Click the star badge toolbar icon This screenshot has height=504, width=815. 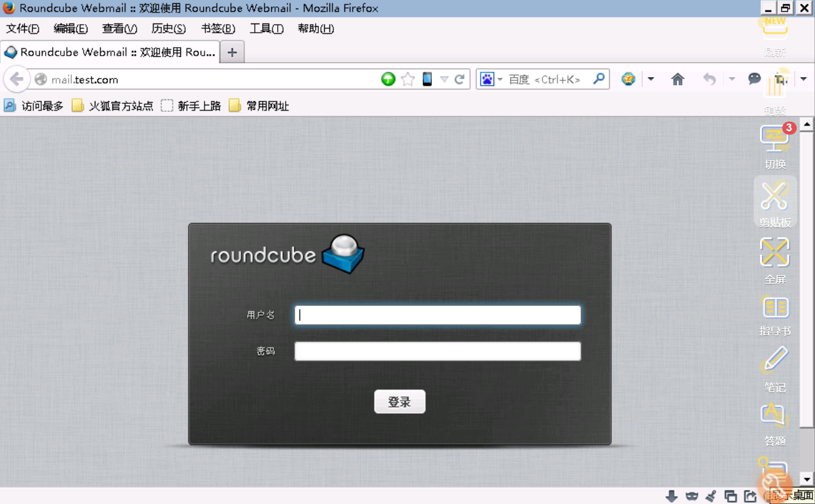pos(628,79)
